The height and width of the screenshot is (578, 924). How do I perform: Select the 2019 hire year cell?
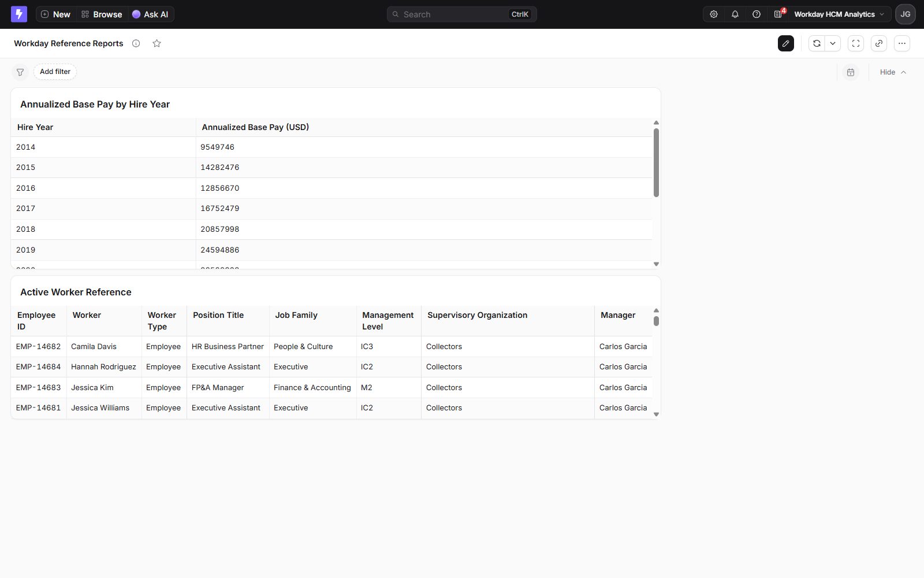[x=103, y=250]
